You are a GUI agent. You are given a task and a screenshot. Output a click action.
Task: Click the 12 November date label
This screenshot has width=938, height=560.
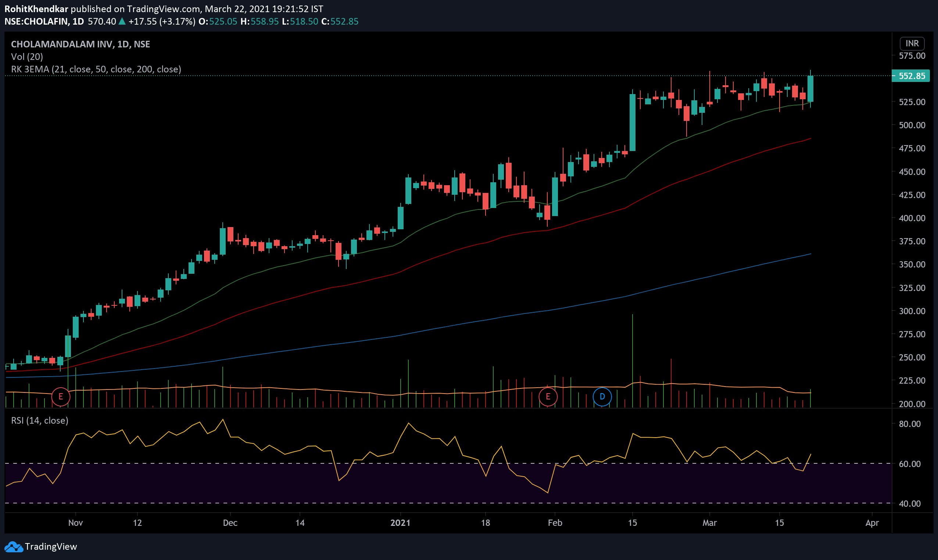point(137,523)
